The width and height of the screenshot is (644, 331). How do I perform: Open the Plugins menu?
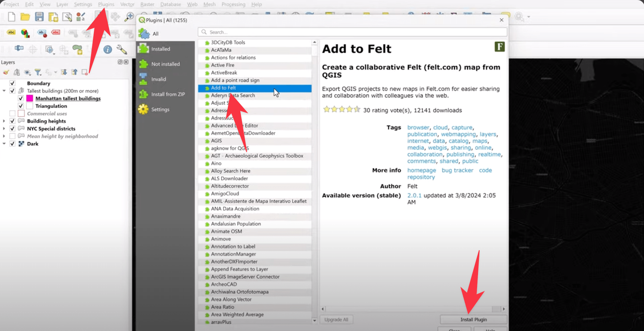[x=106, y=4]
